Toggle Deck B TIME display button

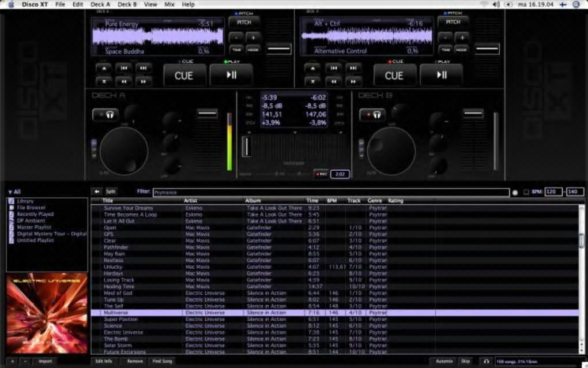[446, 50]
